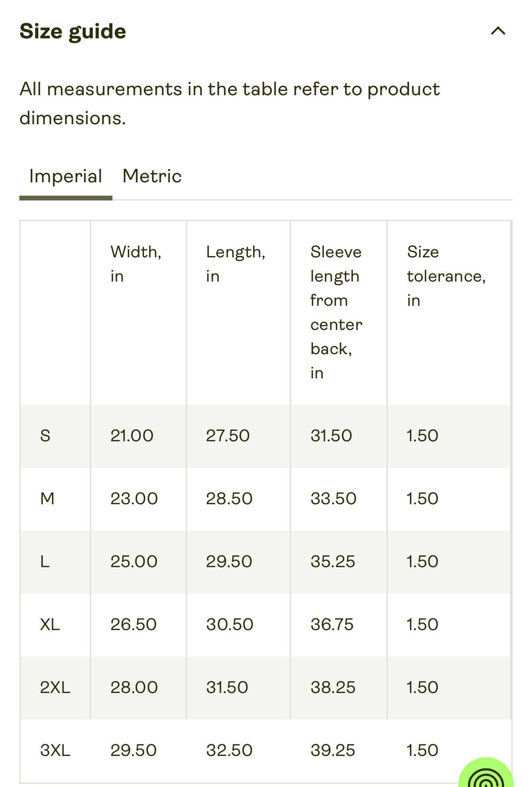
Task: Select the Imperial tab
Action: [66, 177]
